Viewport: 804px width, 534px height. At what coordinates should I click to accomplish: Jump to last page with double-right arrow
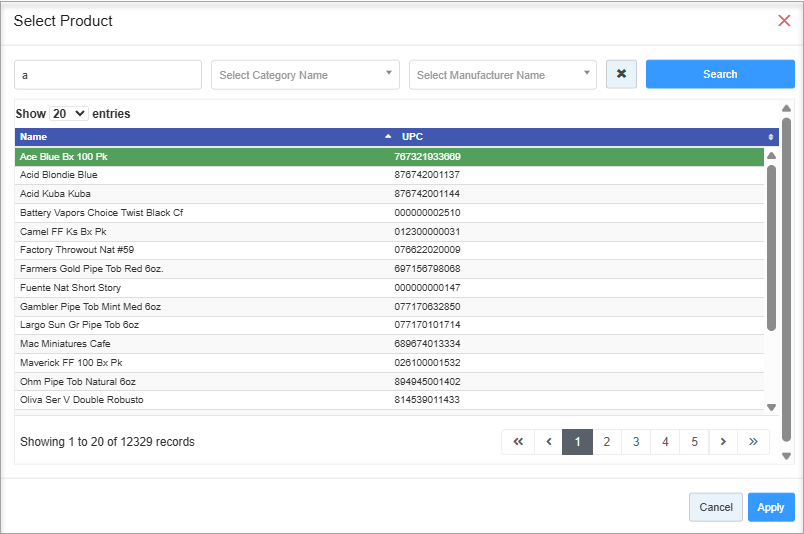[x=753, y=442]
